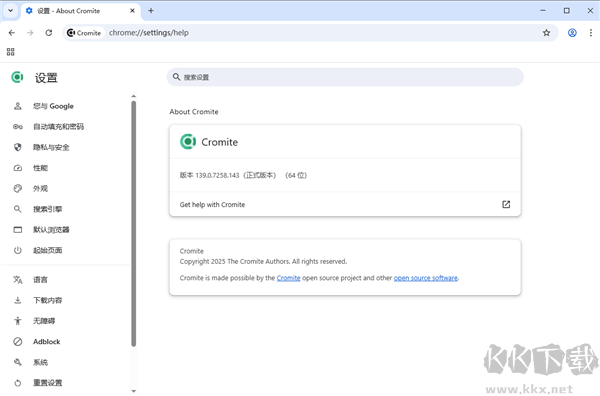Click the sidebar scrollbar thumb

tap(134, 224)
